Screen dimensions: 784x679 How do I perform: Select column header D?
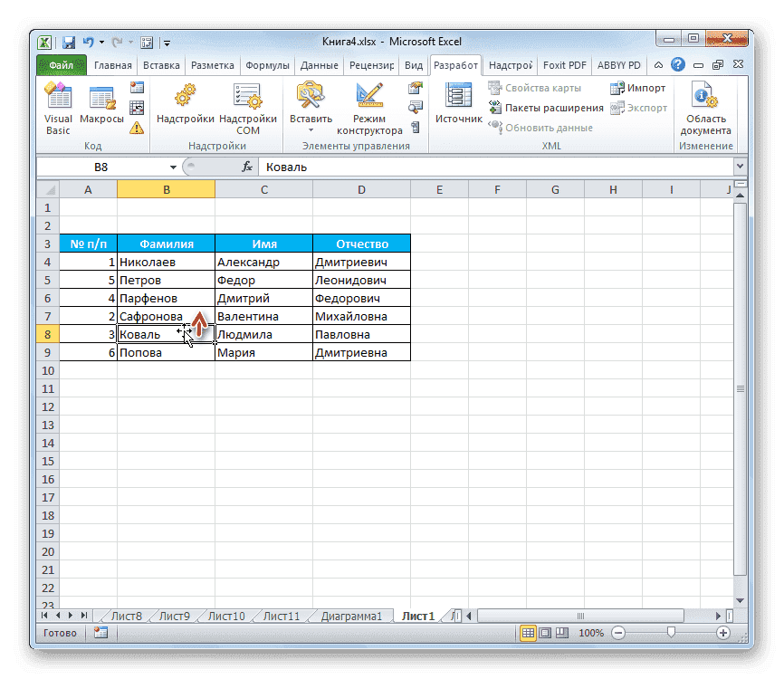361,189
